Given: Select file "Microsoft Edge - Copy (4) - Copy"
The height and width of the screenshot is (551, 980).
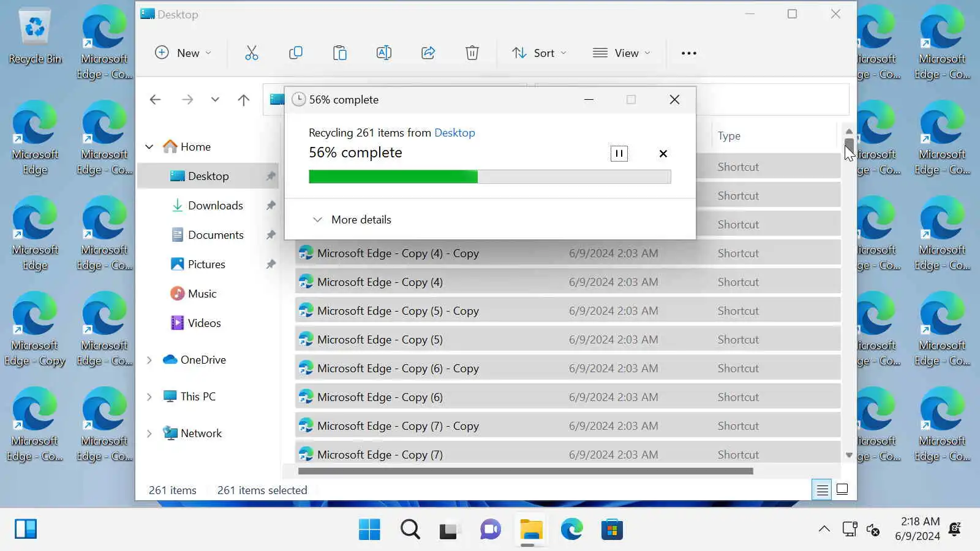Looking at the screenshot, I should coord(568,253).
